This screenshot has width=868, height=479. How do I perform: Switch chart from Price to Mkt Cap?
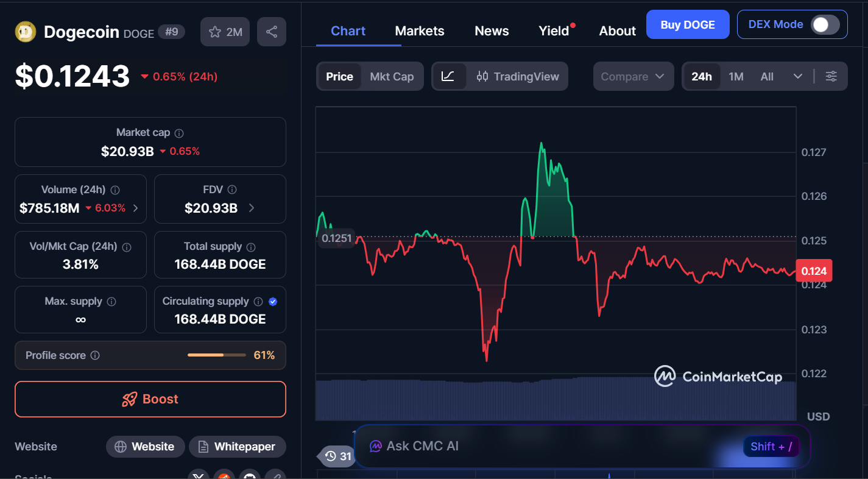point(392,76)
